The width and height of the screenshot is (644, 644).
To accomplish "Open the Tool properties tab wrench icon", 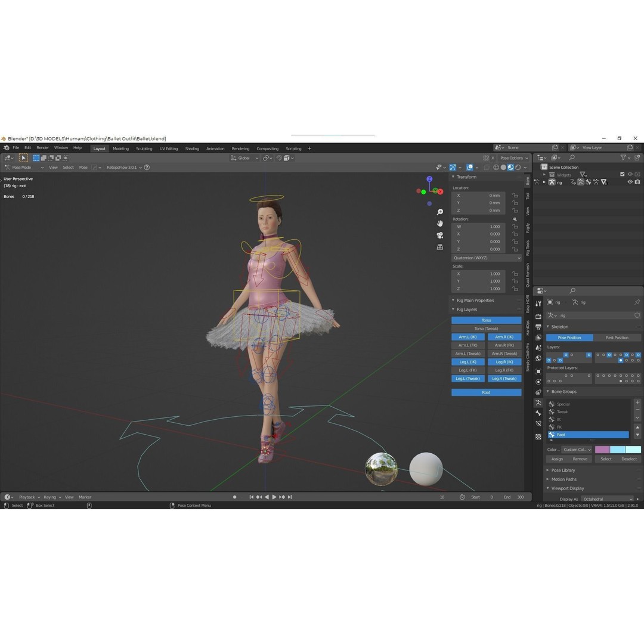I will [538, 304].
